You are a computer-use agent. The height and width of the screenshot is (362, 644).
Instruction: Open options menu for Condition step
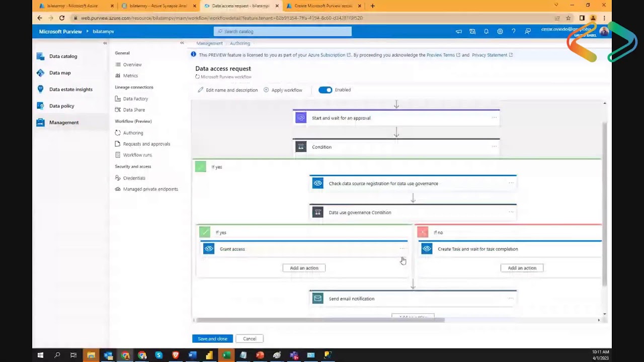(x=494, y=147)
